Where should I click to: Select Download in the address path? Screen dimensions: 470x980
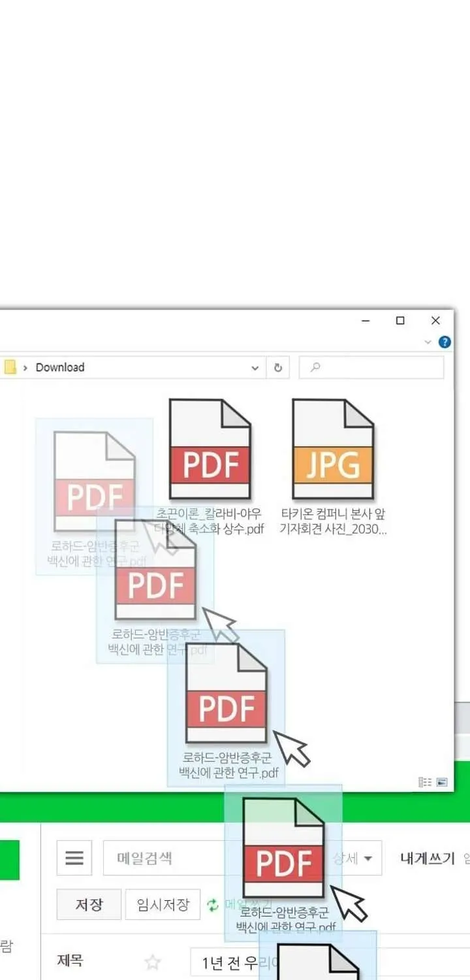coord(60,367)
